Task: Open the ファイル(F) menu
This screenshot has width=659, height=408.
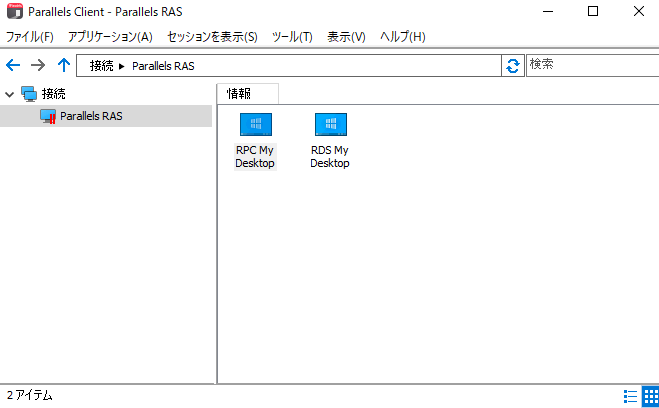Action: tap(29, 37)
